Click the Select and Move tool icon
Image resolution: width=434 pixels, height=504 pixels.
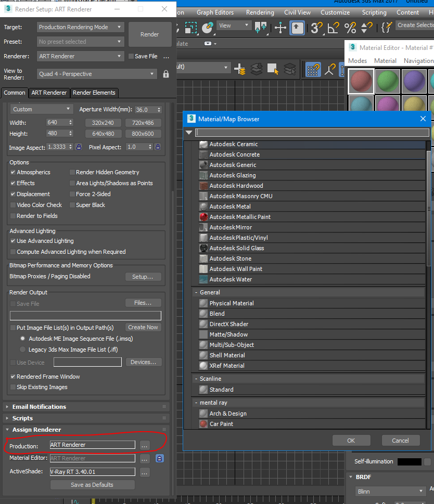point(280,28)
